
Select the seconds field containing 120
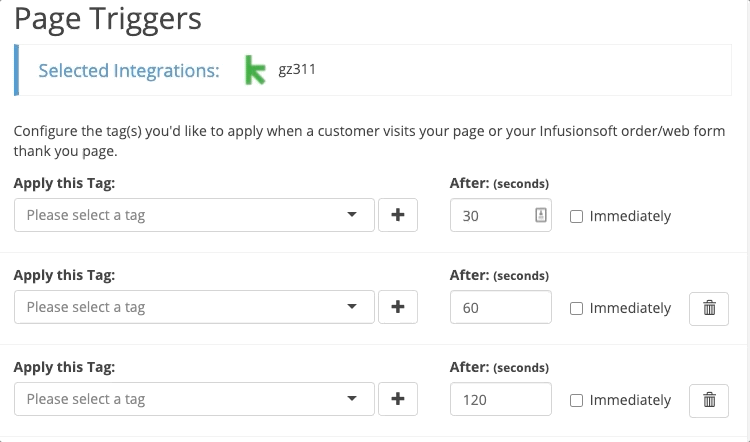tap(501, 399)
